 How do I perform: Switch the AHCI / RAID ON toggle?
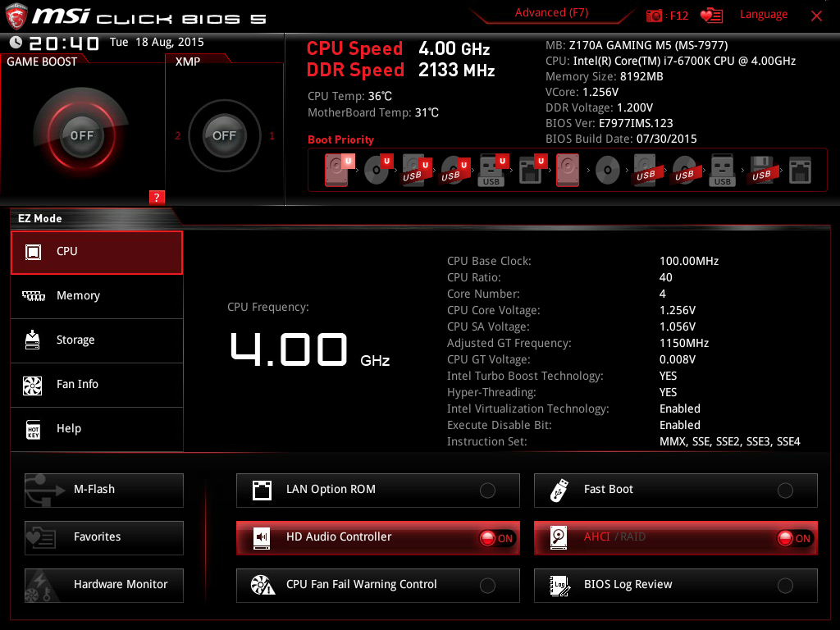point(795,538)
